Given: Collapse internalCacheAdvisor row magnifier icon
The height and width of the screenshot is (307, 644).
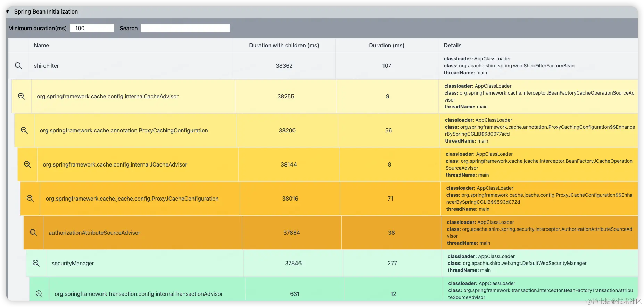Looking at the screenshot, I should coord(22,96).
